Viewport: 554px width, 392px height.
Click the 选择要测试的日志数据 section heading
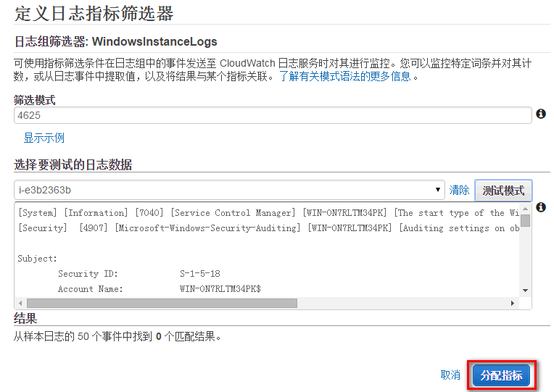click(x=73, y=165)
